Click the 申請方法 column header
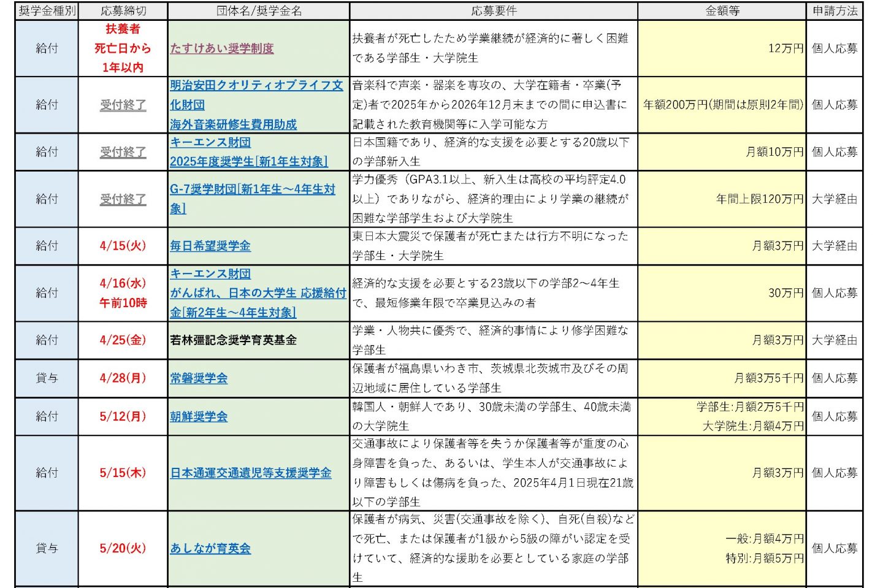The width and height of the screenshot is (883, 588). [x=834, y=11]
